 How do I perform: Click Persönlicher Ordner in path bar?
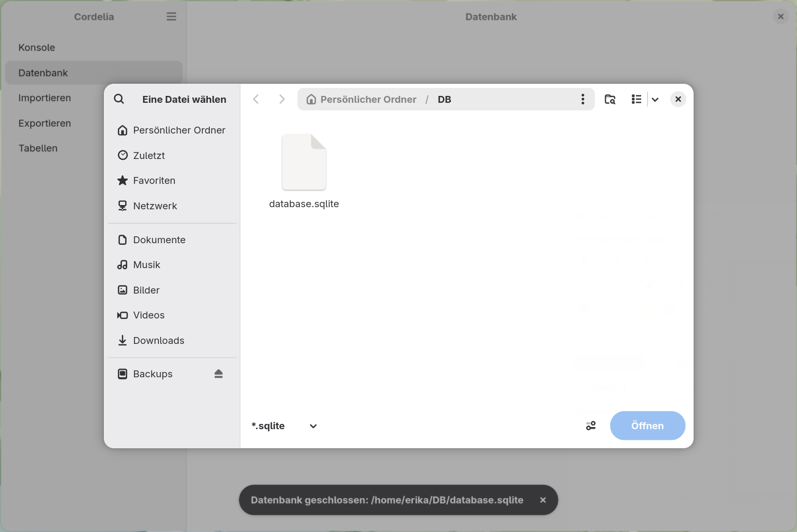(x=361, y=99)
